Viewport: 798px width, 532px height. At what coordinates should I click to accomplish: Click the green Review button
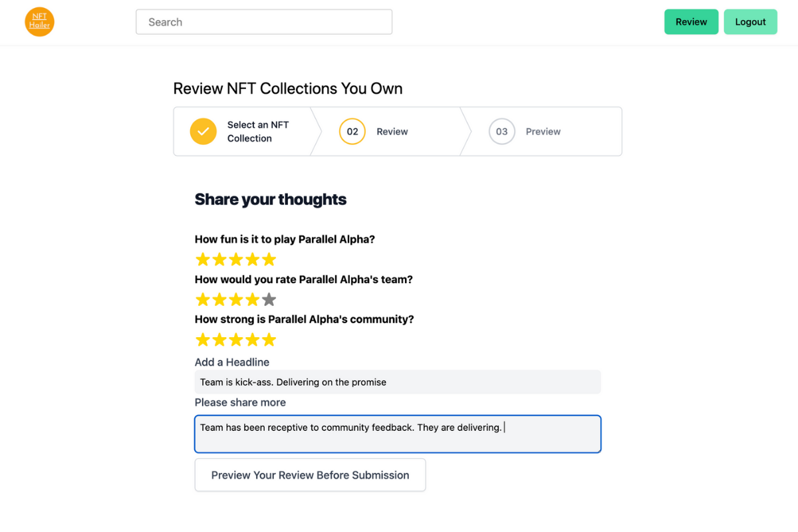(691, 22)
